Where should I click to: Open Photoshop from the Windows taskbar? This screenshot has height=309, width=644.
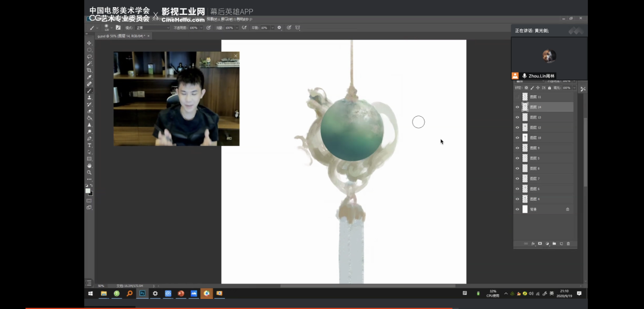143,294
